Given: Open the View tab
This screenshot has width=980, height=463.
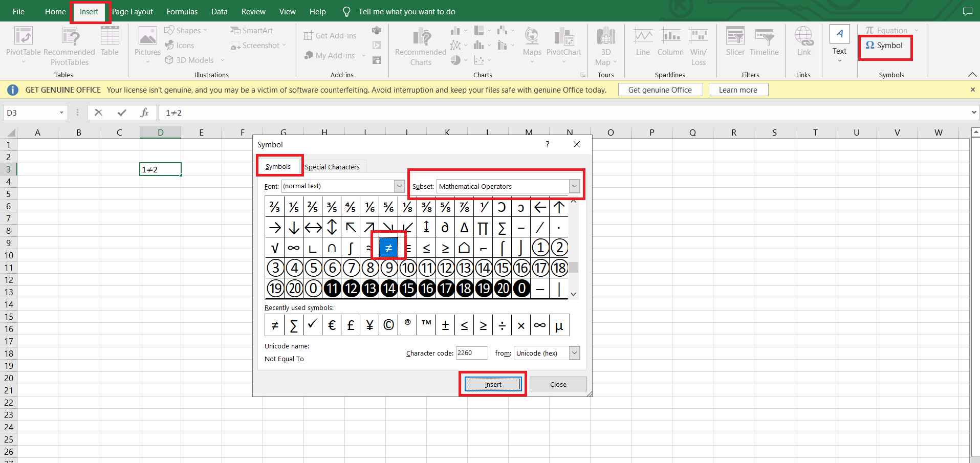Looking at the screenshot, I should pos(287,11).
